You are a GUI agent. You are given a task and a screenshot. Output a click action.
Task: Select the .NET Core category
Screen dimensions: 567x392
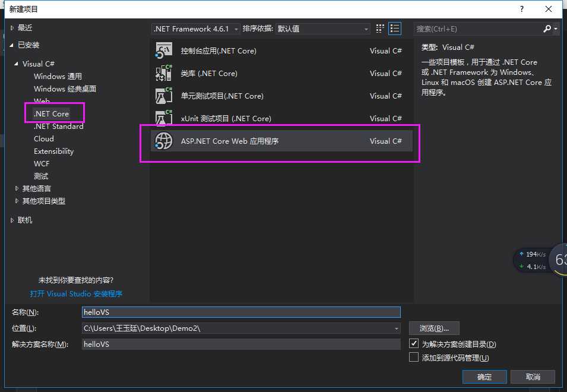(51, 113)
